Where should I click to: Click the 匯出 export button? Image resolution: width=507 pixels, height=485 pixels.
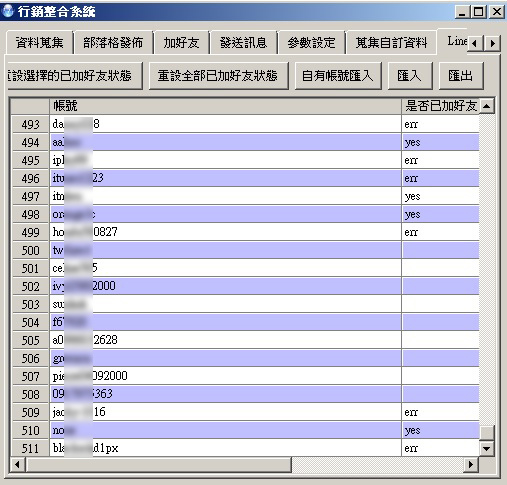(x=461, y=76)
